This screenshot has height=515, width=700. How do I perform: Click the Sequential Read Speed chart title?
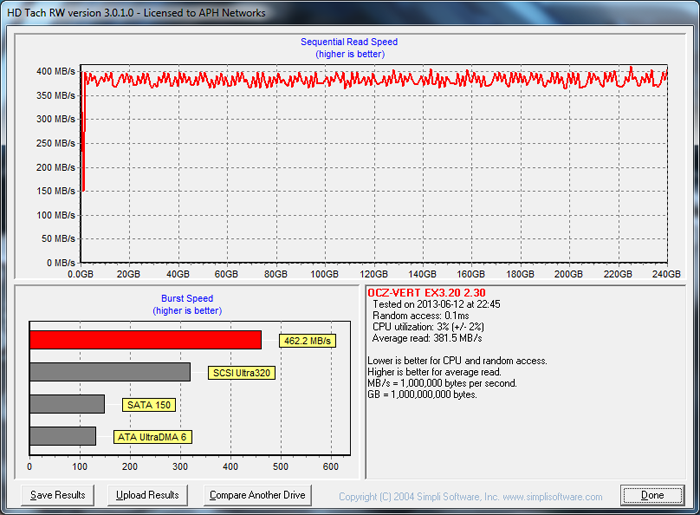pyautogui.click(x=349, y=42)
